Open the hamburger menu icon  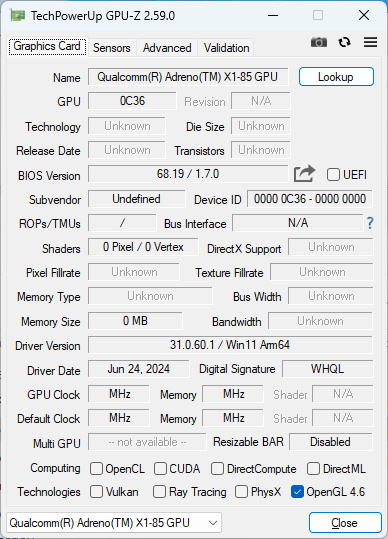coord(370,42)
